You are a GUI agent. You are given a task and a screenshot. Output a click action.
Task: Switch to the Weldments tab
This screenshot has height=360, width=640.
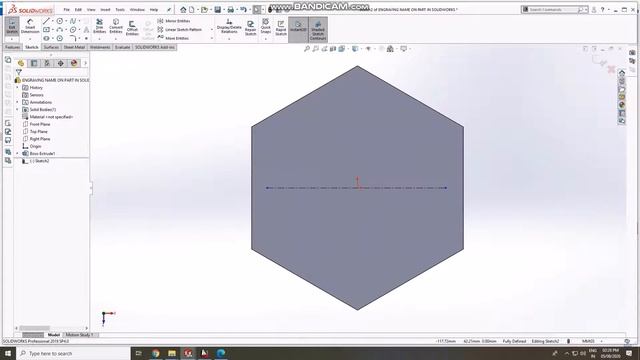pos(100,47)
